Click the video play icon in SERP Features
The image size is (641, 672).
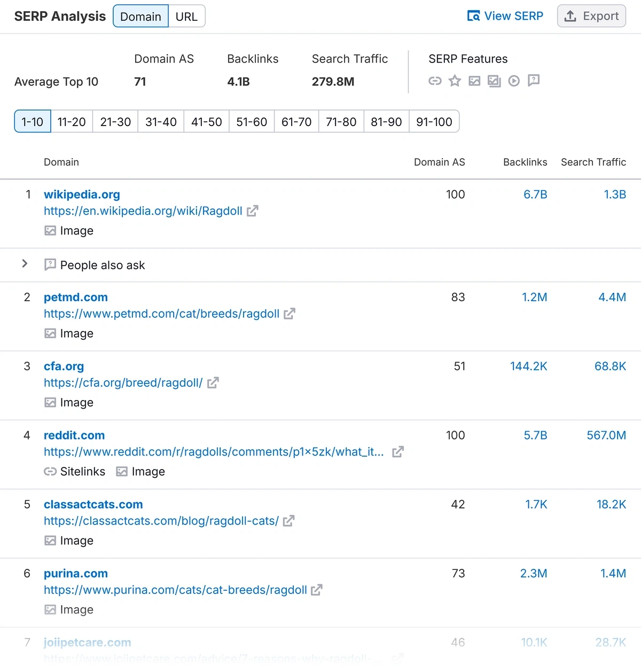pyautogui.click(x=514, y=81)
